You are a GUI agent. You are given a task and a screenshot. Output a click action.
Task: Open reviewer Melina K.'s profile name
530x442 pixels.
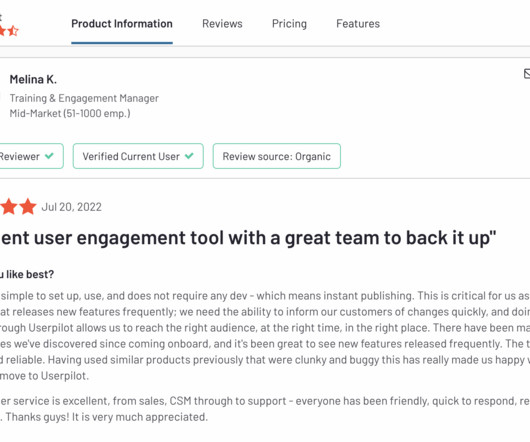pyautogui.click(x=33, y=79)
